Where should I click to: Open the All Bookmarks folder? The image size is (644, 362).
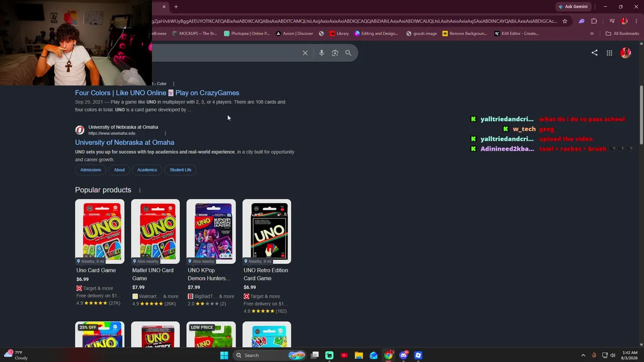[x=622, y=34]
